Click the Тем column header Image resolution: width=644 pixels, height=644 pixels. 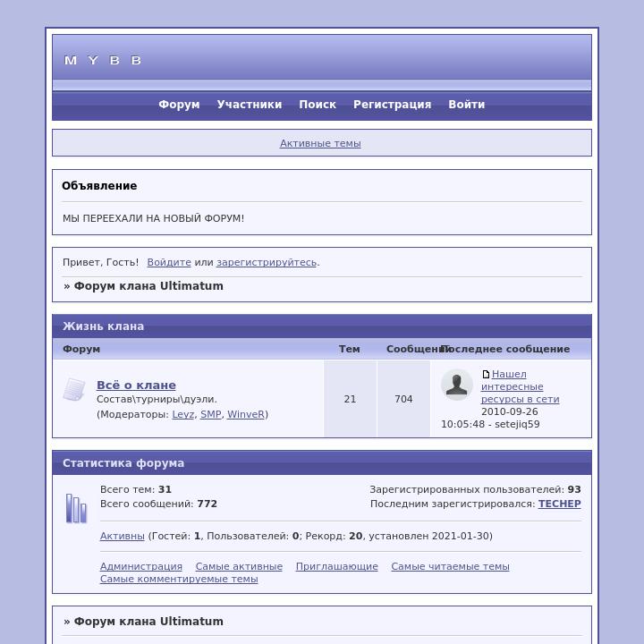350,349
